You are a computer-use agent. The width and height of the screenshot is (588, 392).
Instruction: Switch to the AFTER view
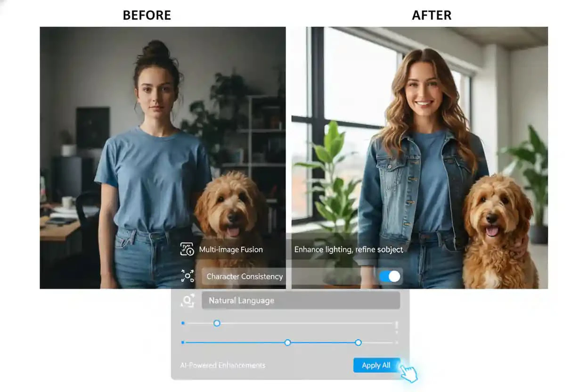pyautogui.click(x=431, y=15)
